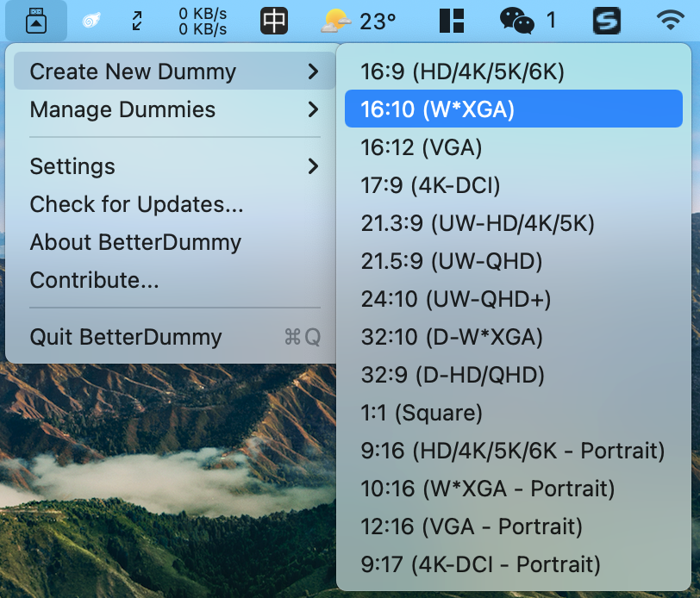The width and height of the screenshot is (700, 598).
Task: Choose the 16:12 (VGA) aspect ratio
Action: pos(514,147)
